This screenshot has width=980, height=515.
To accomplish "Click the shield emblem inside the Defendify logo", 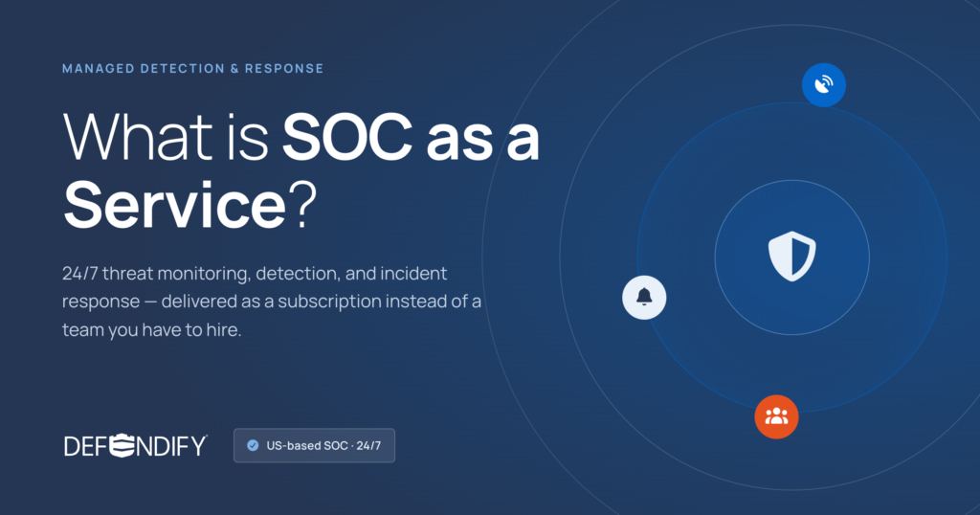I will pos(123,445).
